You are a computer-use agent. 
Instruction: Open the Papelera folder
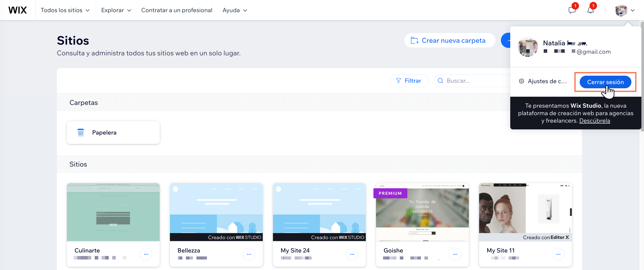113,132
